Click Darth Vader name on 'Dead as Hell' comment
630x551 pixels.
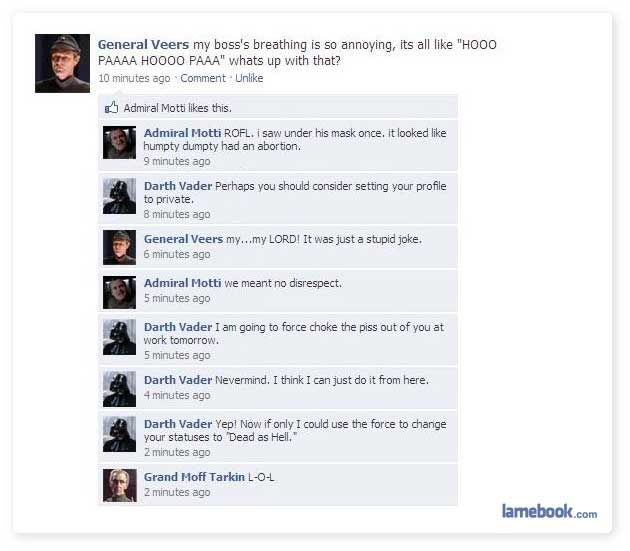[178, 424]
